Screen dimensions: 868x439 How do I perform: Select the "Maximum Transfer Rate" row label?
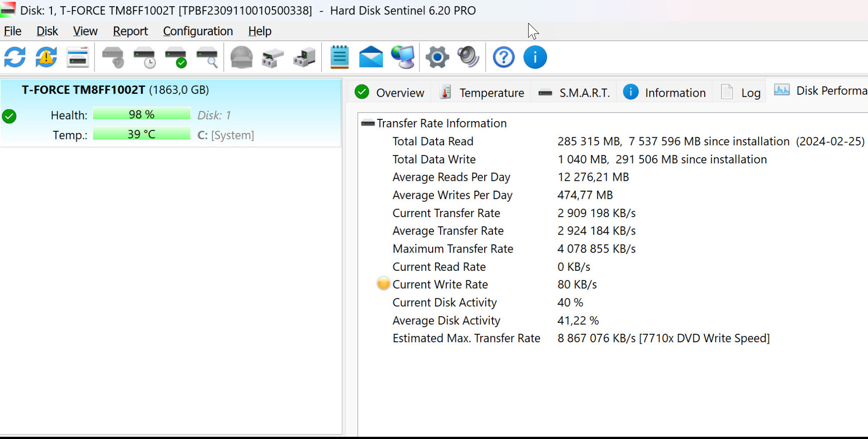click(453, 249)
